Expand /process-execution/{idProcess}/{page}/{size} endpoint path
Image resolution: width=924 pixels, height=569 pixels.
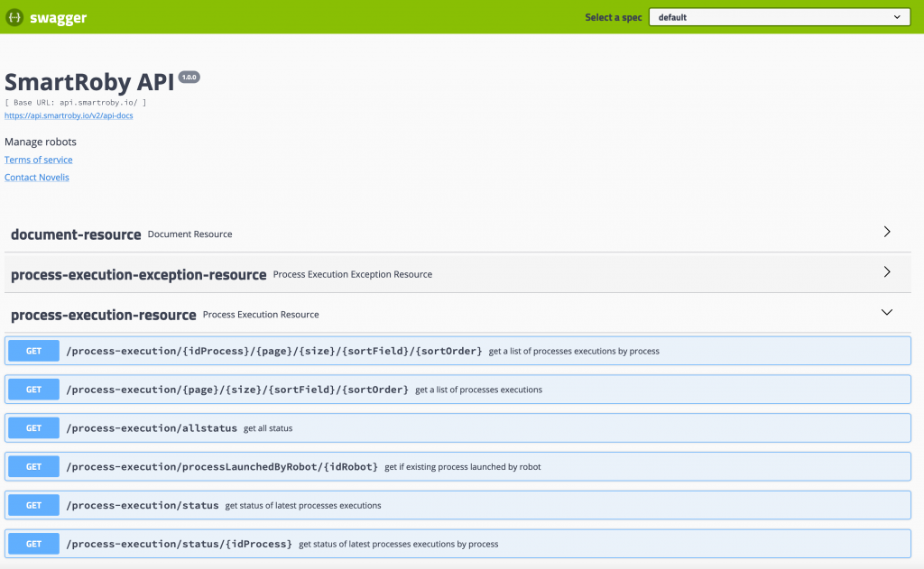[274, 351]
